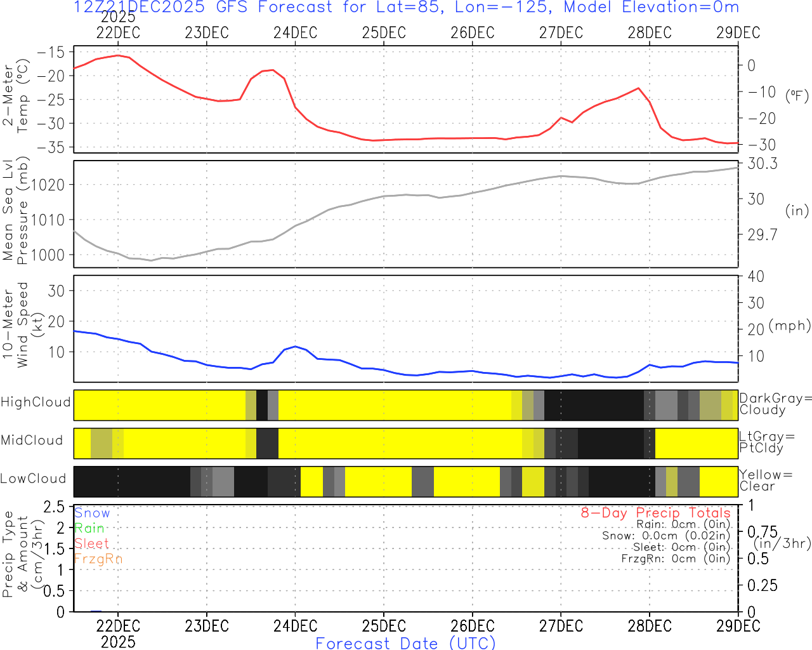812x650 pixels.
Task: Click the red temperature peak near 22DEC
Action: pos(118,55)
